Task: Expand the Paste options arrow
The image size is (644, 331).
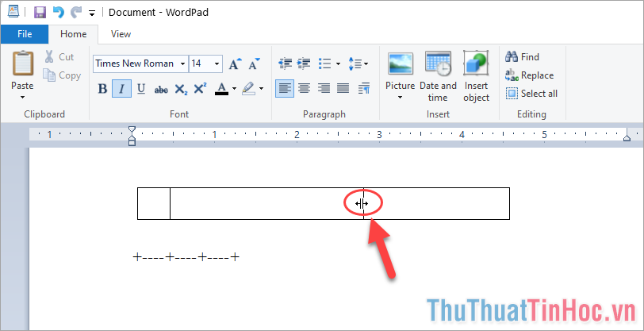Action: click(x=22, y=98)
